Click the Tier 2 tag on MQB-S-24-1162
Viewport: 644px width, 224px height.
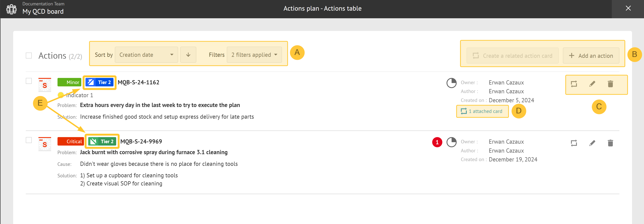(x=100, y=82)
